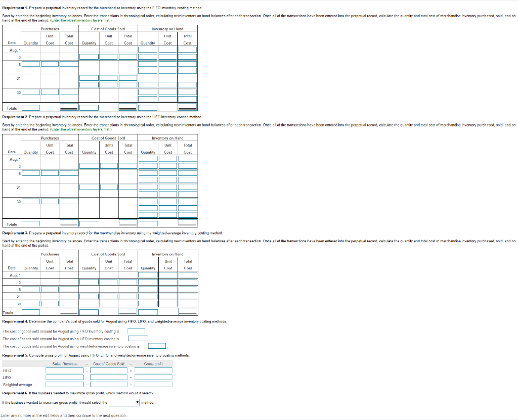Click Requirement 1 Aug. 3 sold quantity field

[89, 57]
